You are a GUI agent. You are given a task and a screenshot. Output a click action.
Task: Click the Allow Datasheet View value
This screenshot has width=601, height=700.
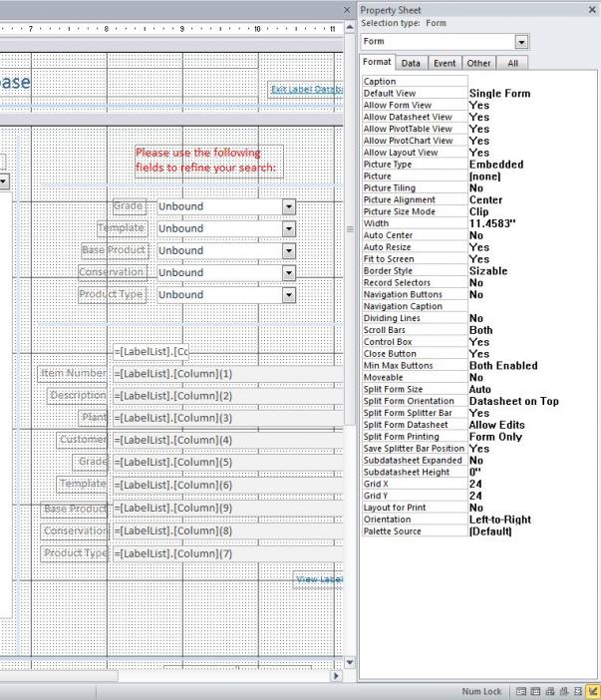(x=479, y=117)
